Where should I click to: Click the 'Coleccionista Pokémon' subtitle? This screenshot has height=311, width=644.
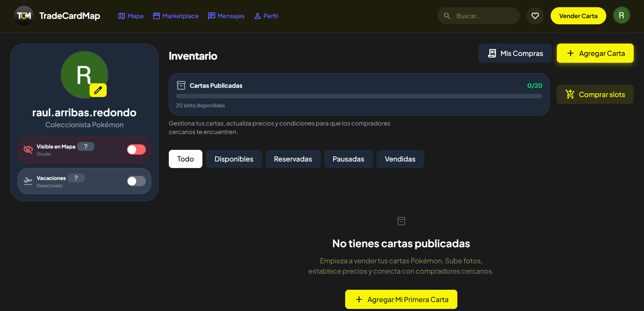84,125
